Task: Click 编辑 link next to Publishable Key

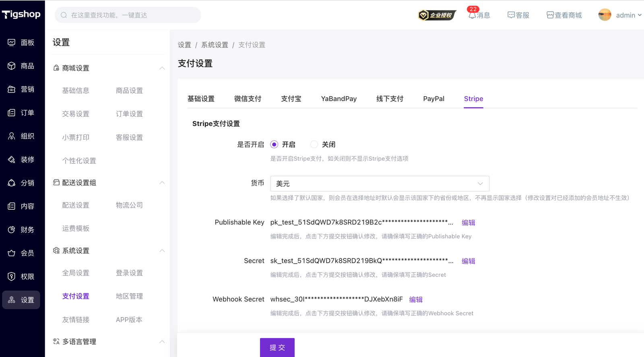Action: [468, 223]
